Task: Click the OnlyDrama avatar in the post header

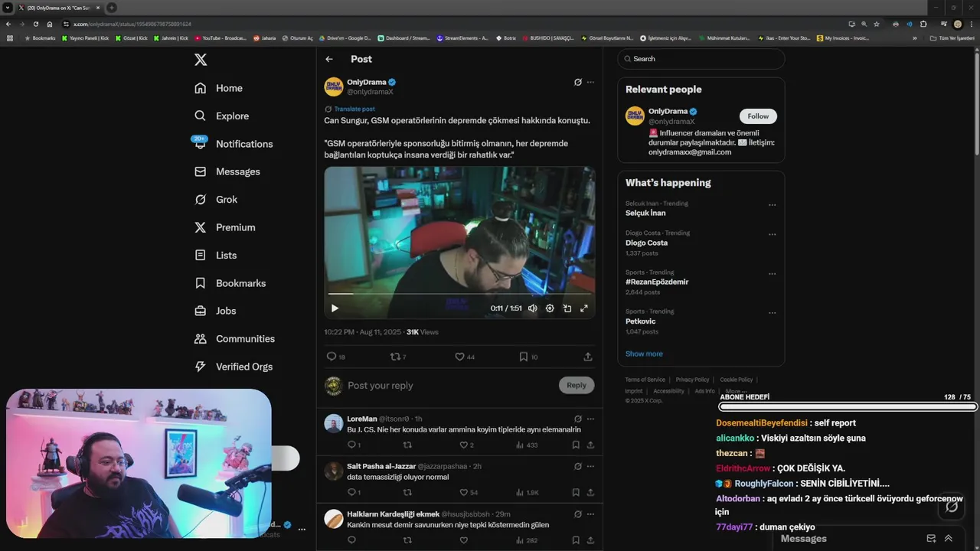Action: pos(334,86)
